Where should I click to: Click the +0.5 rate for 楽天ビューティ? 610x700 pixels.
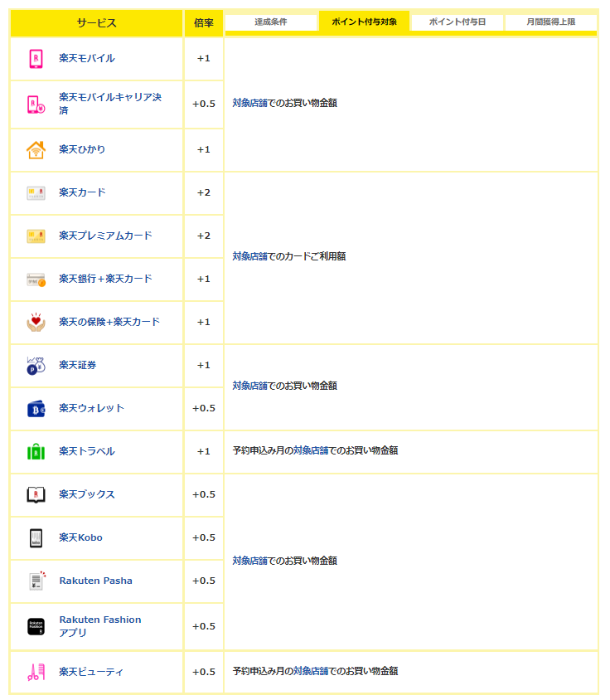pos(204,673)
